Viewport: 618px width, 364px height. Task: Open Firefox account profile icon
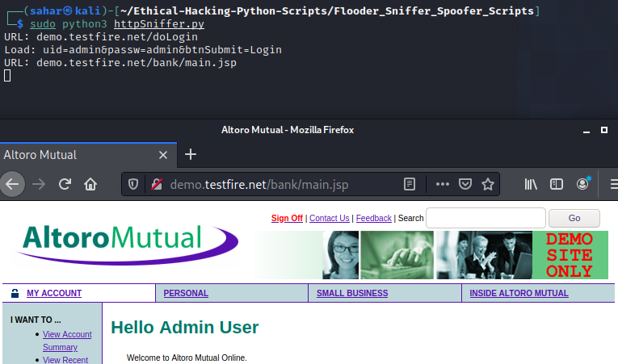coord(582,183)
